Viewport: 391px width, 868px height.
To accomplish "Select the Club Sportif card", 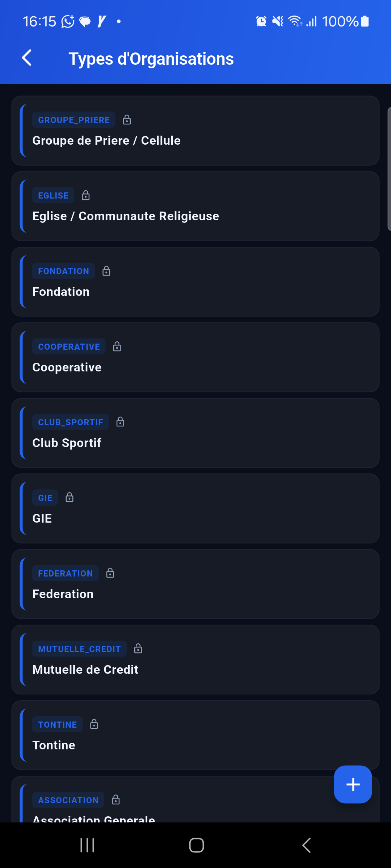I will (195, 443).
